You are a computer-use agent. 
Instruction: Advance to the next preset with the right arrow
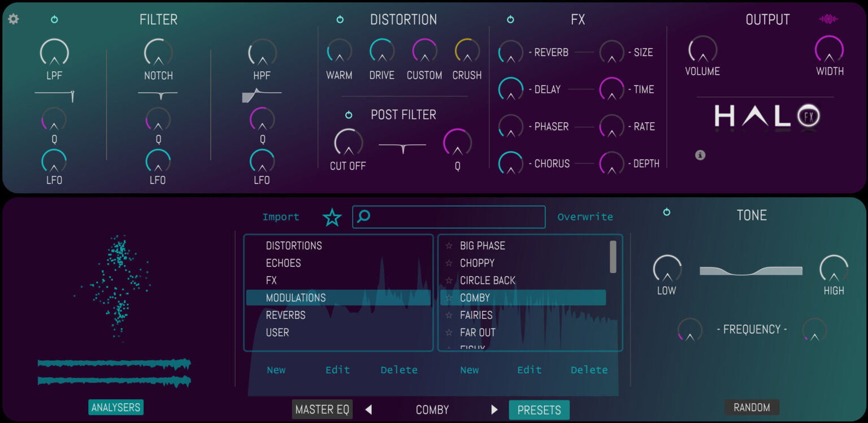point(494,409)
